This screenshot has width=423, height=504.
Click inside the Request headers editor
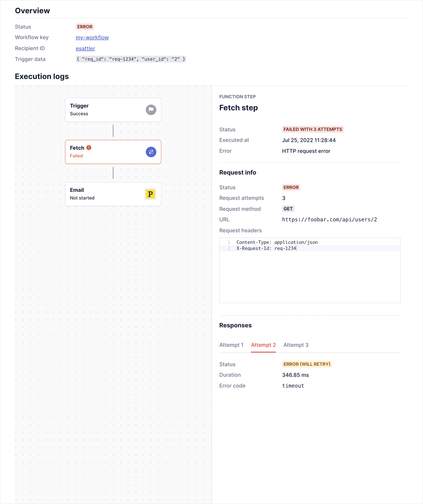[310, 270]
